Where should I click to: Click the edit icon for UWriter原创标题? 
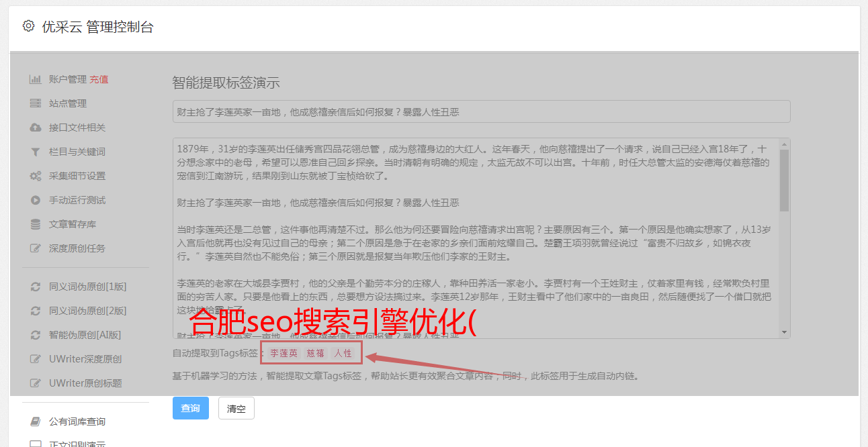tap(36, 383)
